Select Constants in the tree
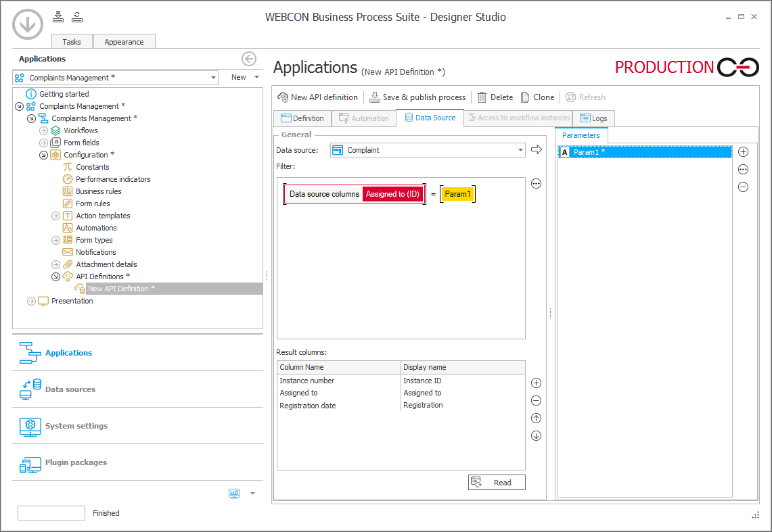Viewport: 772px width, 532px height. (93, 167)
